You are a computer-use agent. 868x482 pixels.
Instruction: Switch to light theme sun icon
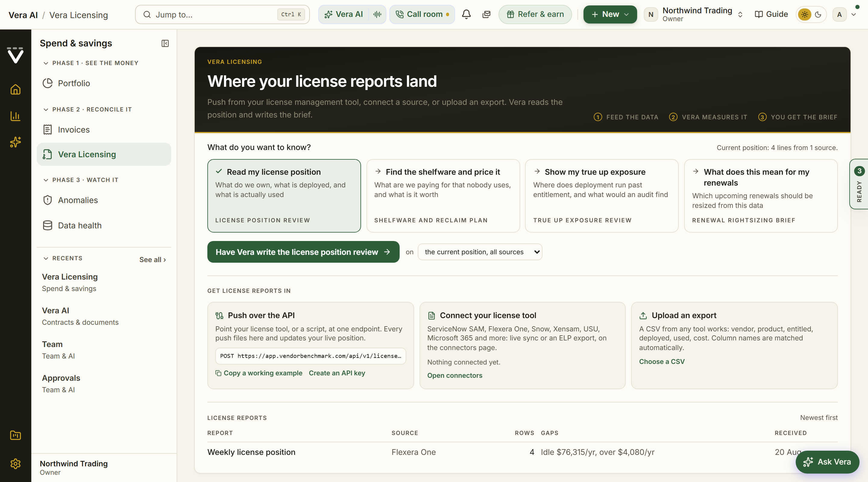[x=805, y=14]
